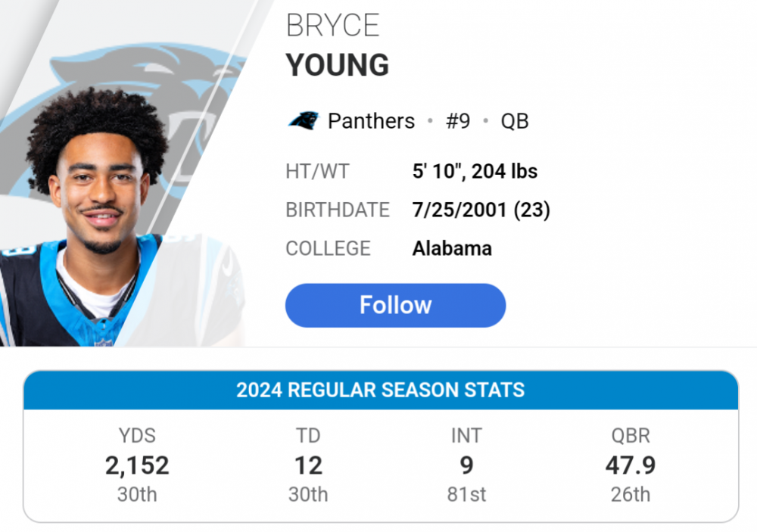Click the YOUNG last name heading
Image resolution: width=757 pixels, height=532 pixels.
pyautogui.click(x=337, y=66)
